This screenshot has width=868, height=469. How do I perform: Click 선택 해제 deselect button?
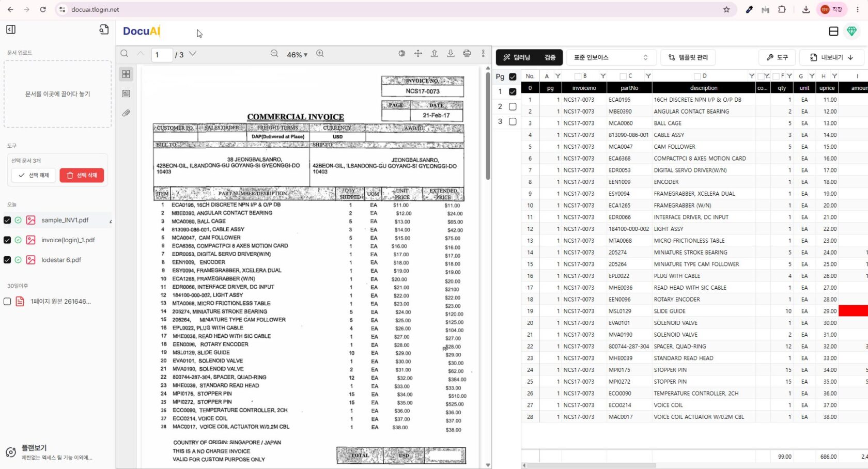34,175
